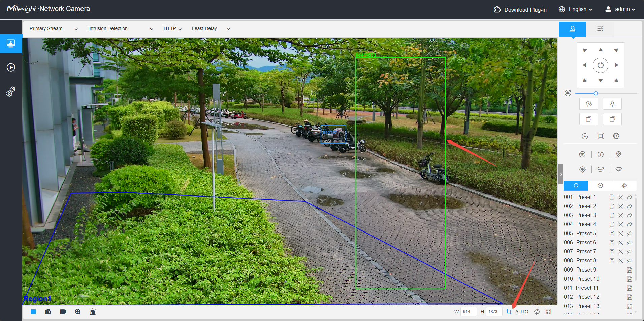Open the admin user menu
The image size is (644, 321).
620,9
